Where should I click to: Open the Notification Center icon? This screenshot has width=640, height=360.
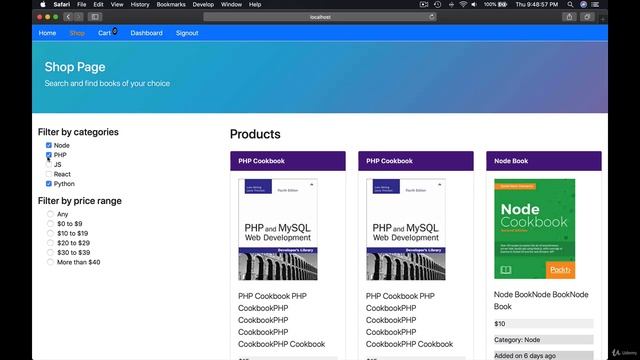point(596,4)
